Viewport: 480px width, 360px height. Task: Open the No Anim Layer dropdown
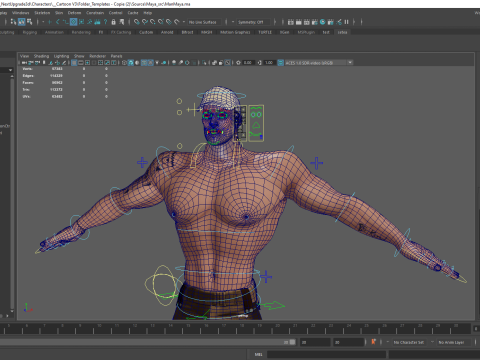(454, 342)
